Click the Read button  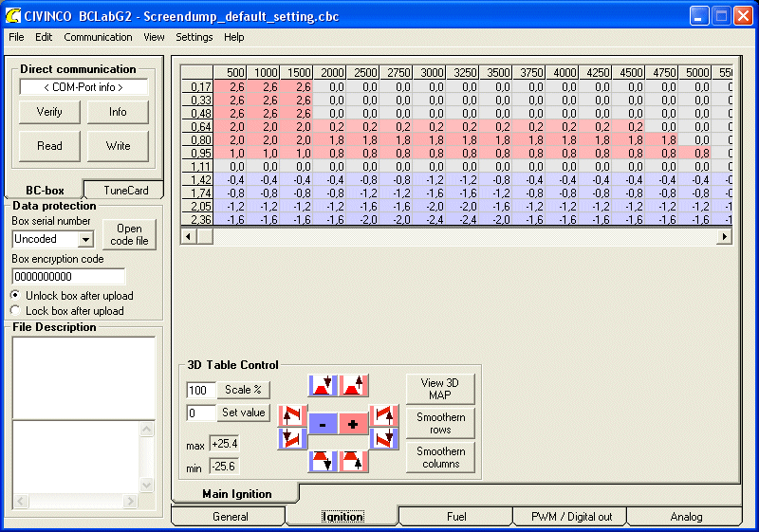coord(49,146)
